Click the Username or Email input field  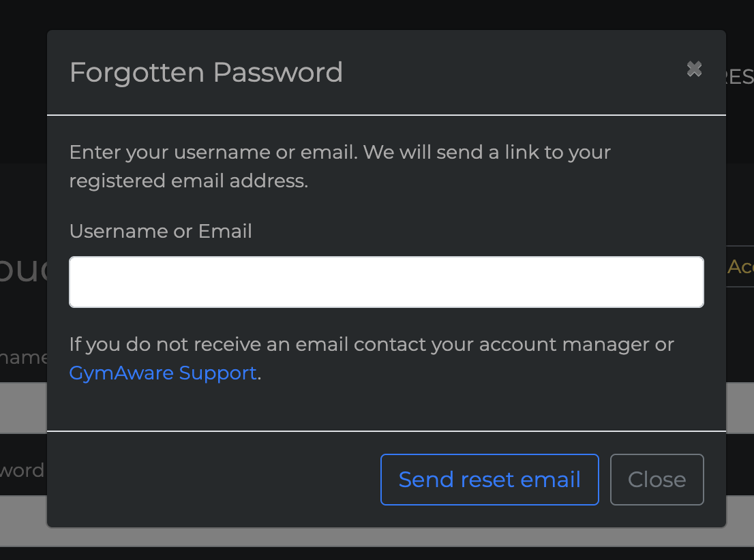(386, 281)
